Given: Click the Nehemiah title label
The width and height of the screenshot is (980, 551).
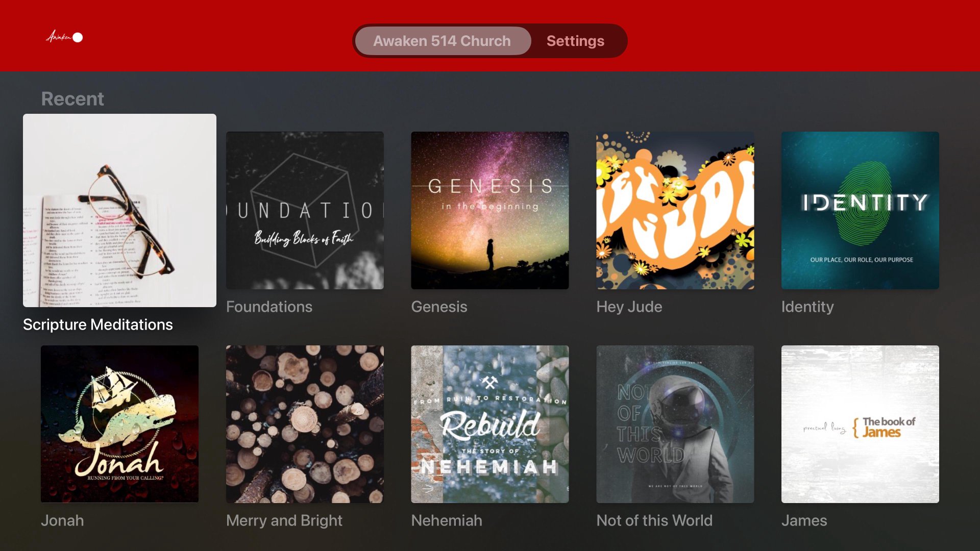Looking at the screenshot, I should [447, 520].
